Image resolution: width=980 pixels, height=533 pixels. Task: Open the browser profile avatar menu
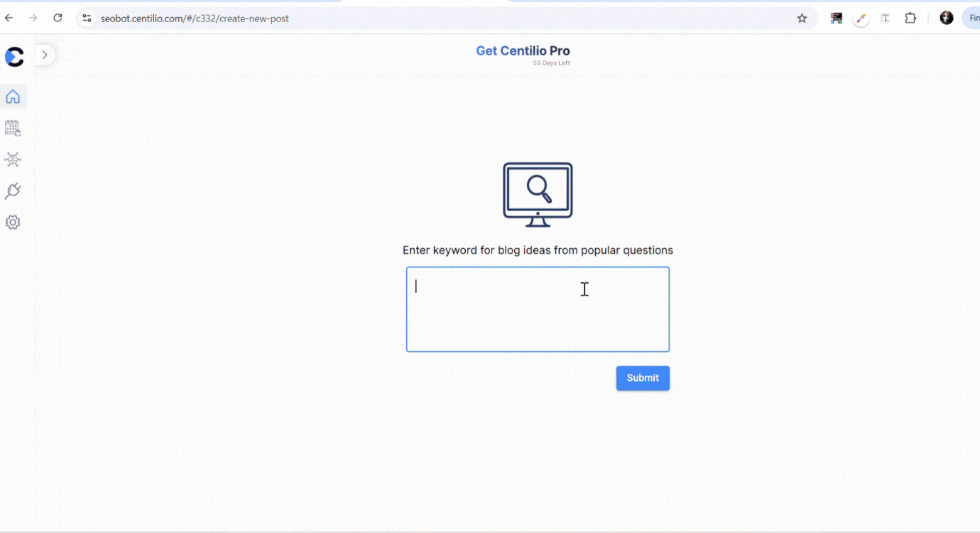pos(946,17)
